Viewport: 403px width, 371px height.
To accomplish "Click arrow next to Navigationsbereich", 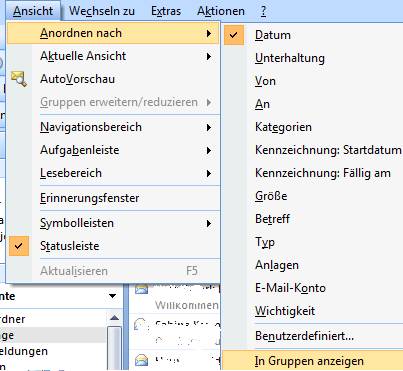I will [209, 127].
